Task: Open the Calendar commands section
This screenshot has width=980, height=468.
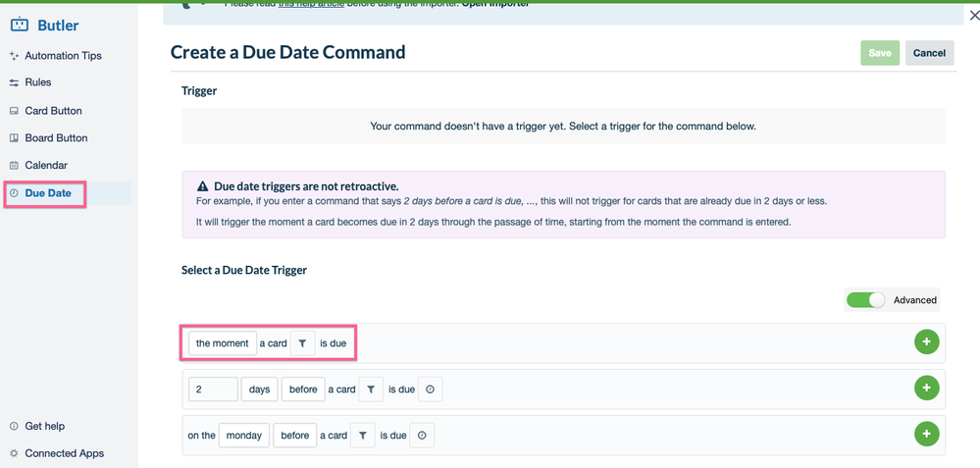Action: (46, 166)
